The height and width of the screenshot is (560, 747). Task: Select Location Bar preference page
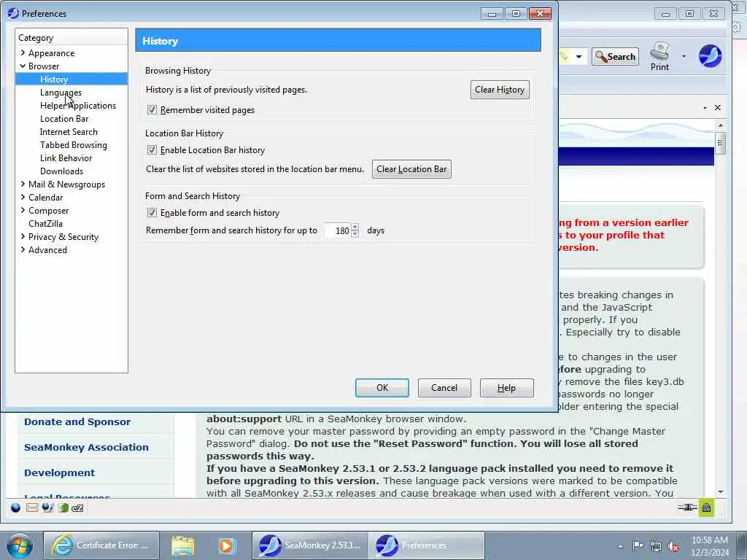click(x=64, y=119)
